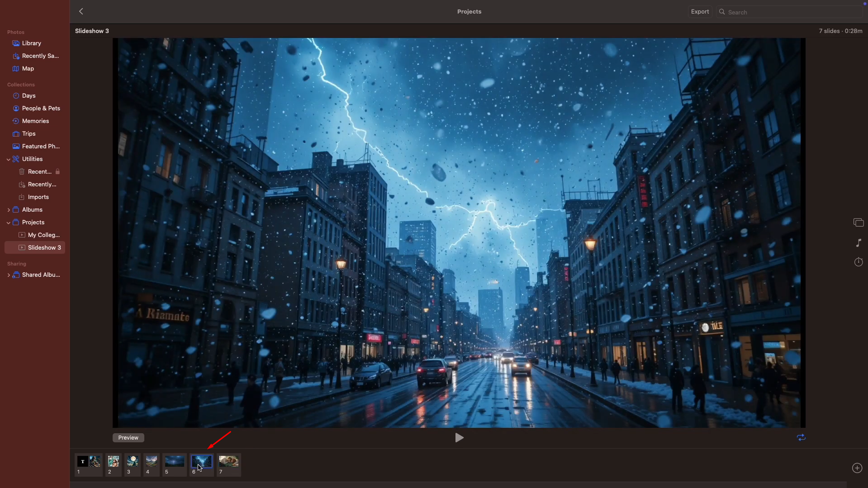Focus the Search field
The height and width of the screenshot is (488, 868).
pyautogui.click(x=789, y=12)
